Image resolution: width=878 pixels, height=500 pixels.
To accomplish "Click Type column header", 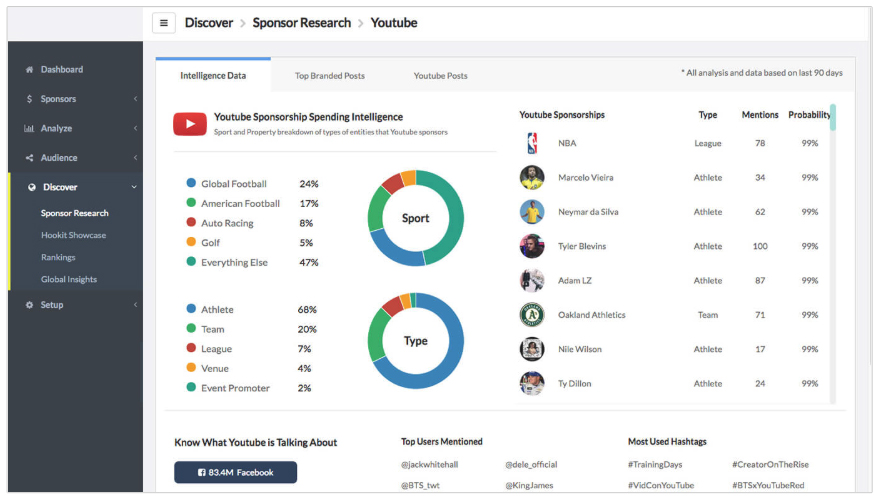I will pos(708,115).
